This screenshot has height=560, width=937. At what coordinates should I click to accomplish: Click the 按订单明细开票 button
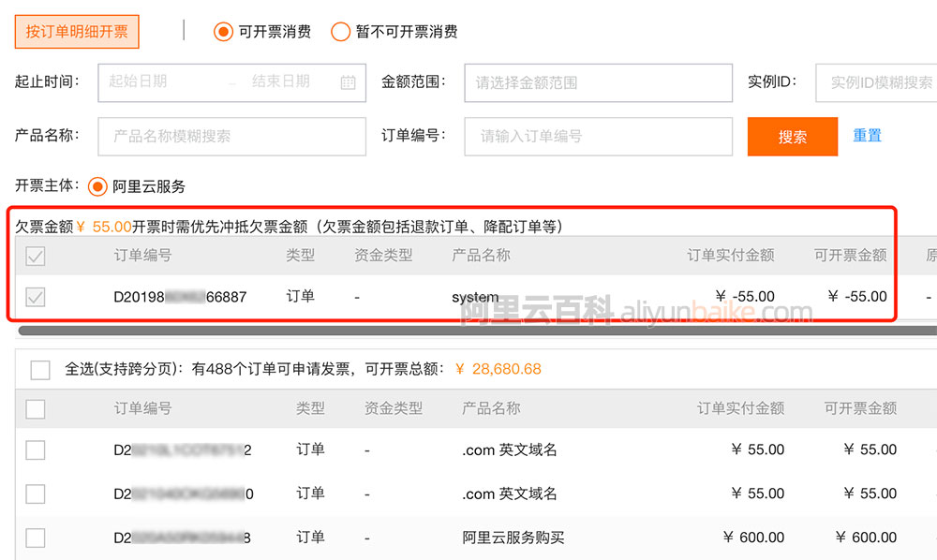pos(77,32)
